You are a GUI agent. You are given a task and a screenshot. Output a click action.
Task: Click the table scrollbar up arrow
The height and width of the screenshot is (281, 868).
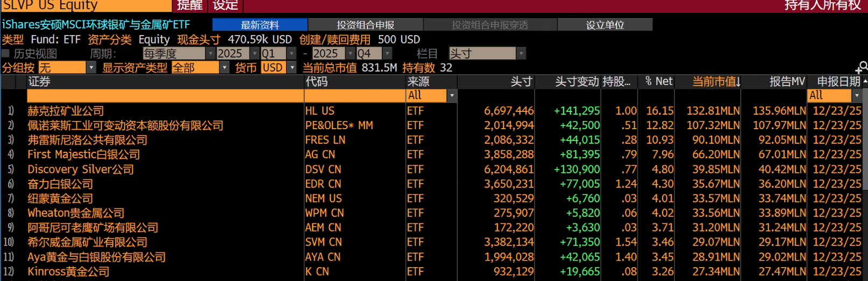tap(865, 81)
